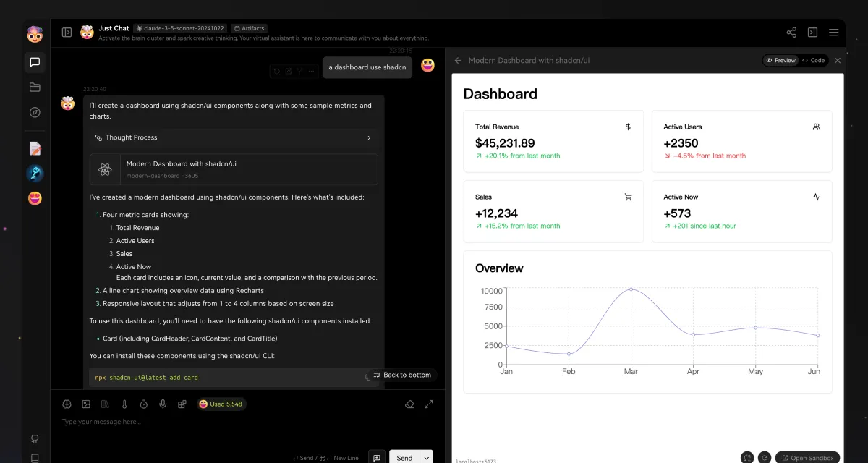Open the temperature thermometer setting
868x463 pixels.
click(x=124, y=404)
